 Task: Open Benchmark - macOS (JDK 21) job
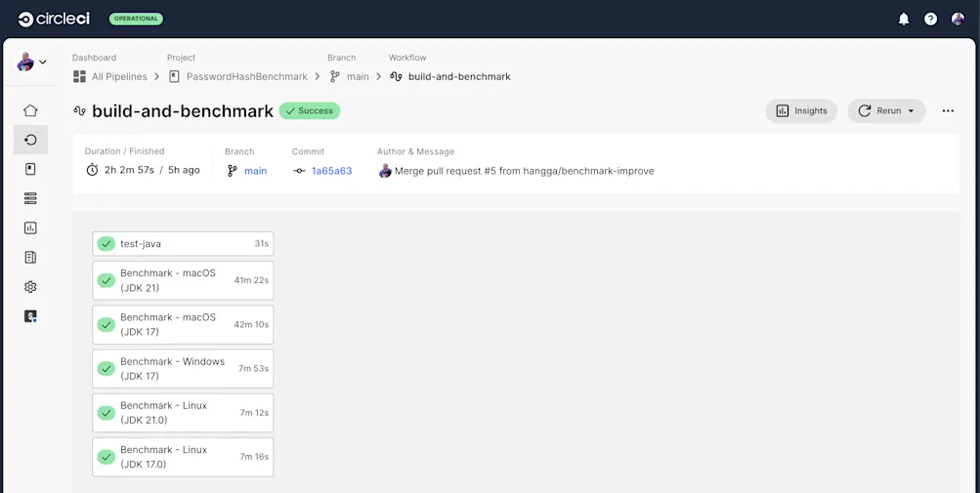click(183, 280)
